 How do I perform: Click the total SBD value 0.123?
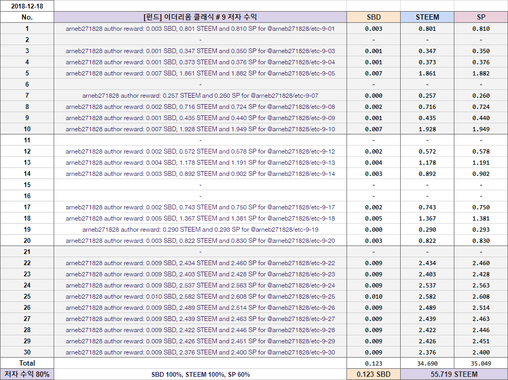373,363
